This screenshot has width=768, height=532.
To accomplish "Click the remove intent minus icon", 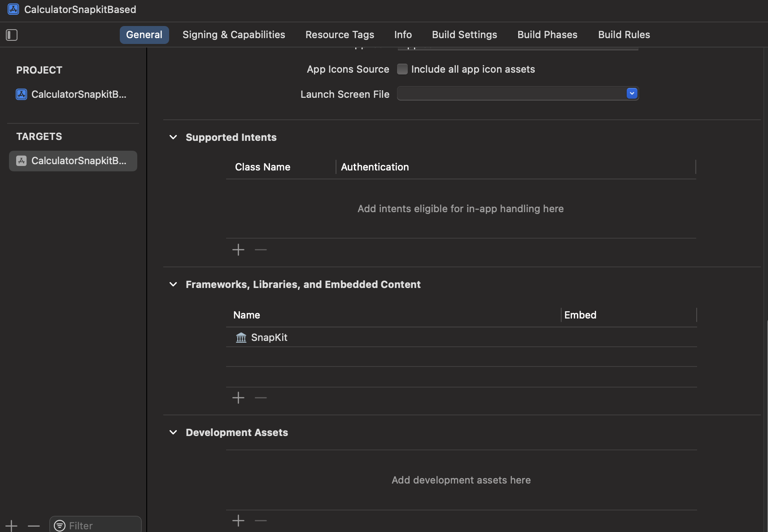I will point(261,250).
